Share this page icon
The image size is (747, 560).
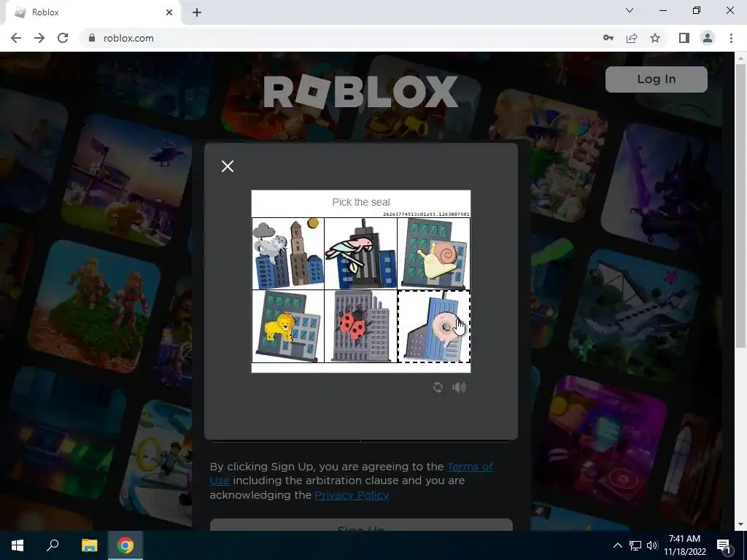click(x=632, y=38)
